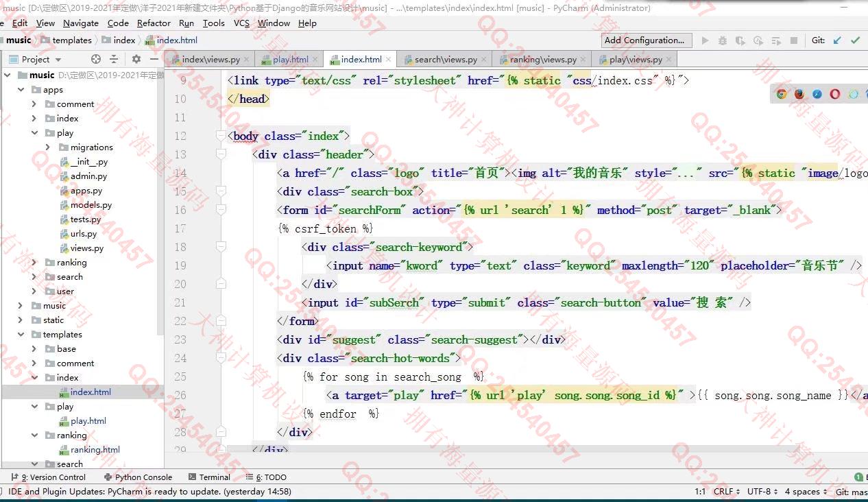
Task: Expand the comment folder under apps
Action: pyautogui.click(x=34, y=104)
